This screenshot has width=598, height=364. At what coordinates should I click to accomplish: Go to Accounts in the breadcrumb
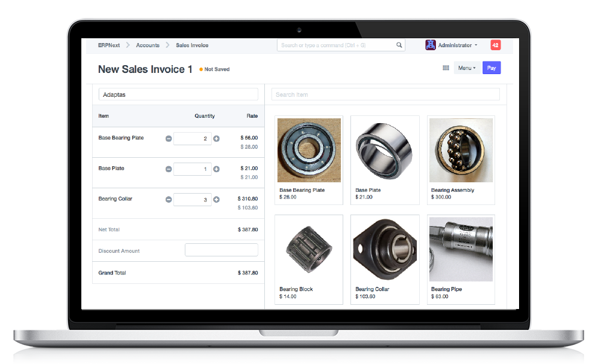point(148,45)
